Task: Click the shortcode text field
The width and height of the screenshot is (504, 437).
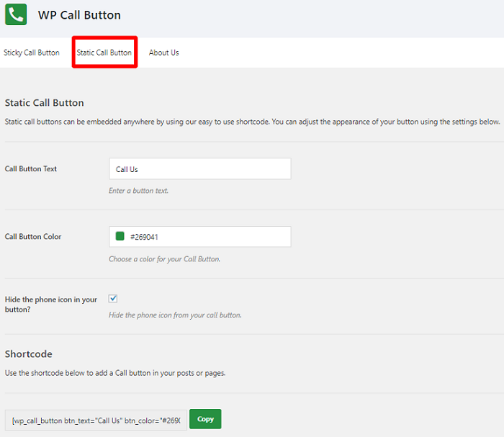Action: (96, 420)
